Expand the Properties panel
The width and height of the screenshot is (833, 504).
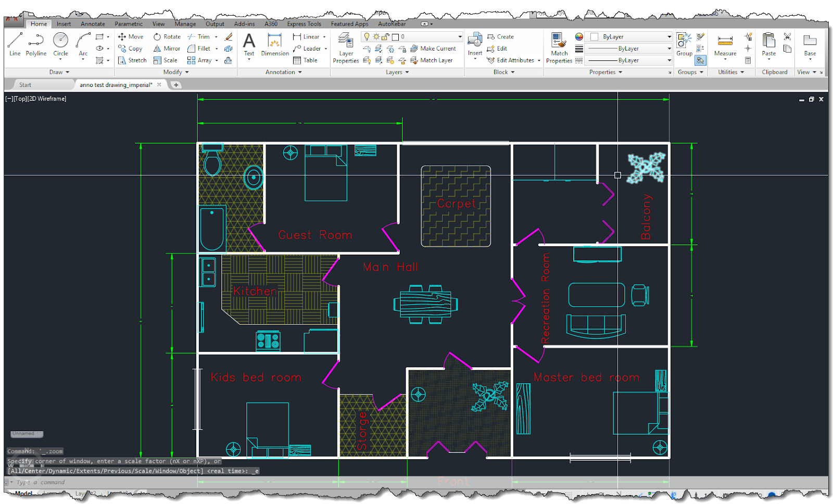(x=605, y=72)
